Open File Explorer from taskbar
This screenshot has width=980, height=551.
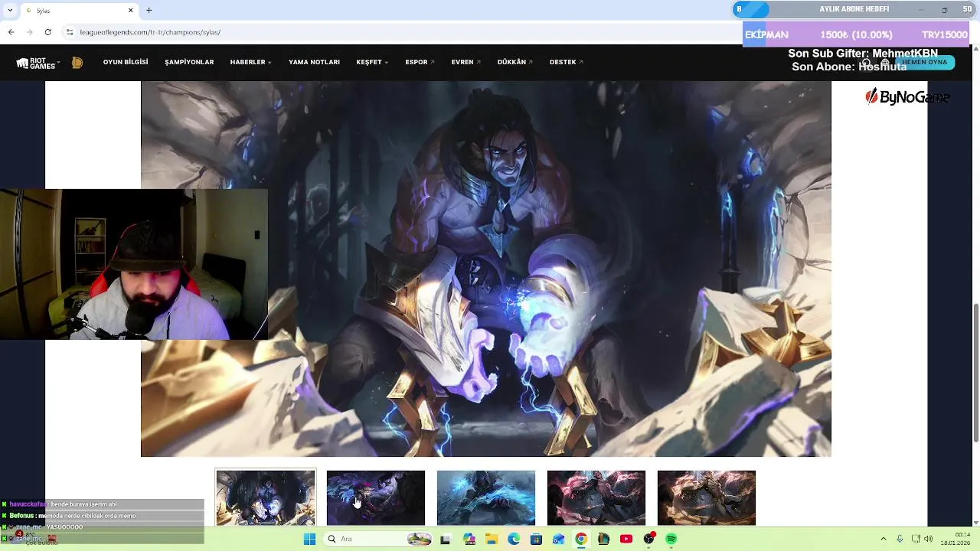pos(492,539)
